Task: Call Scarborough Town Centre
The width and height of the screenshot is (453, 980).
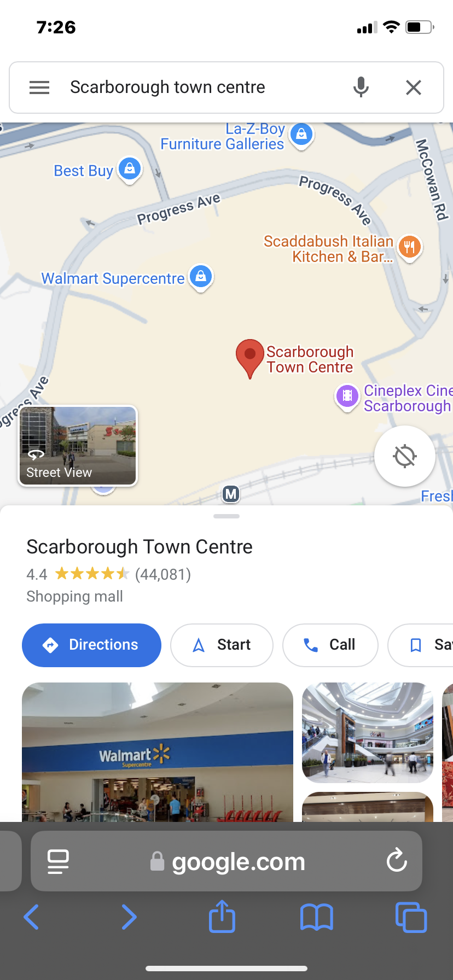Action: [x=330, y=645]
